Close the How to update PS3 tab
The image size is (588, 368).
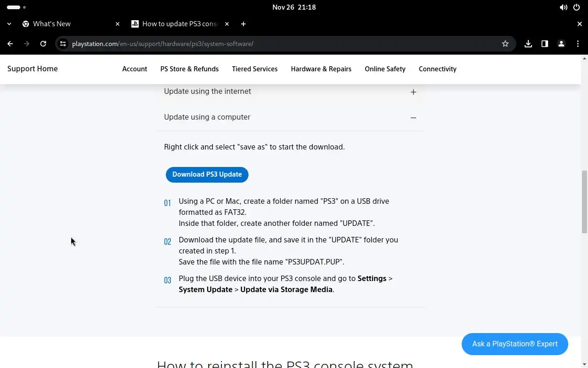227,24
